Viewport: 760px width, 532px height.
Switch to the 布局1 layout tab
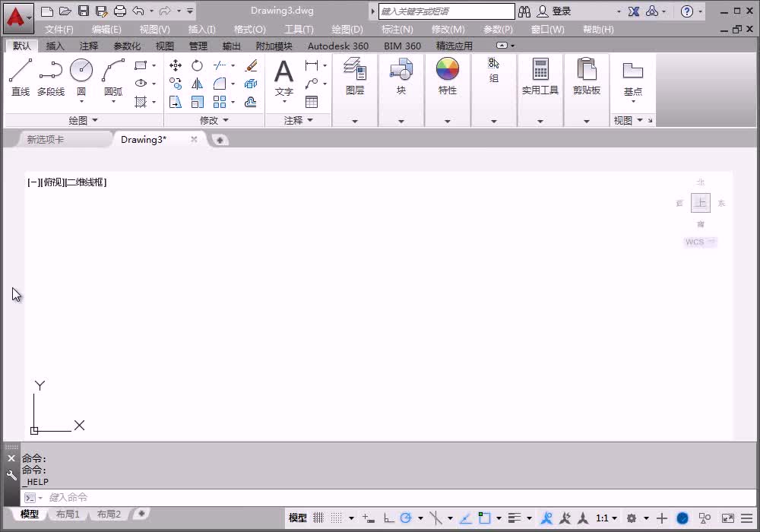[68, 514]
